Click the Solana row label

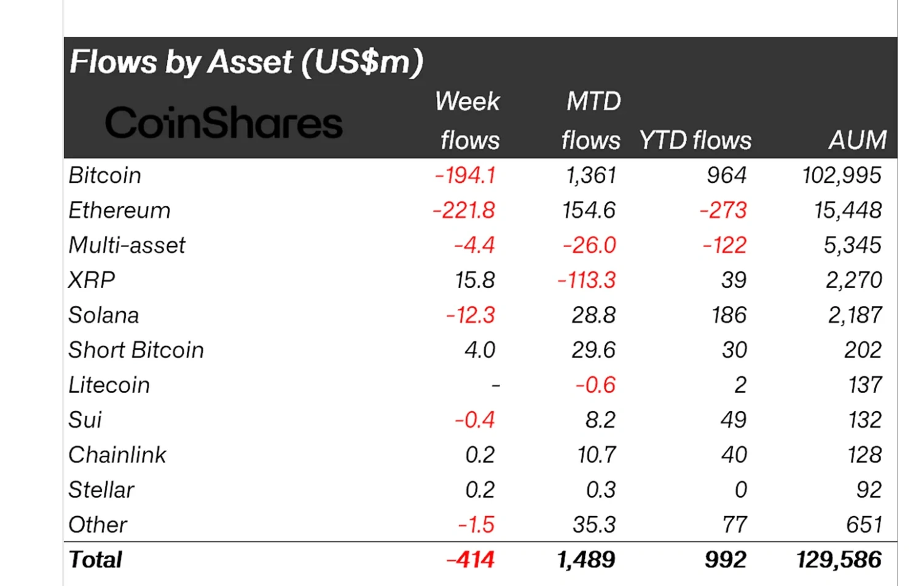coord(104,316)
